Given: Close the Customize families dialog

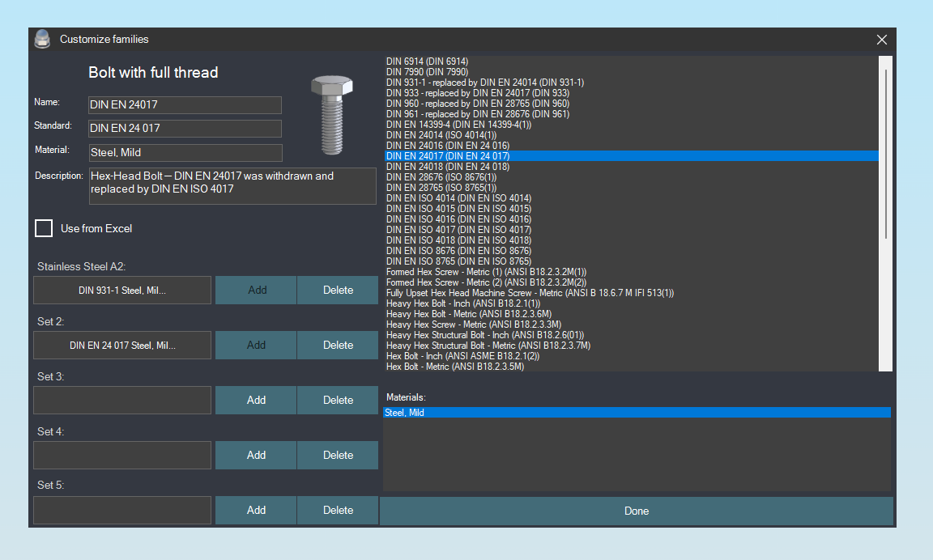Looking at the screenshot, I should (x=881, y=40).
